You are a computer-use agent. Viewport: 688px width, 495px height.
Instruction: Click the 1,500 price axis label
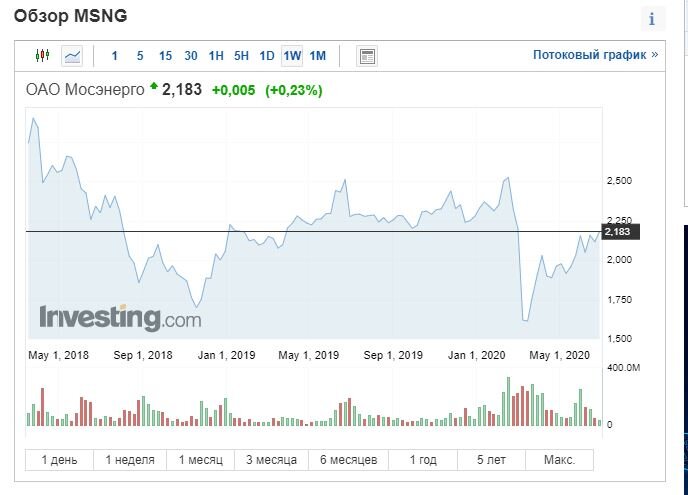(x=619, y=339)
